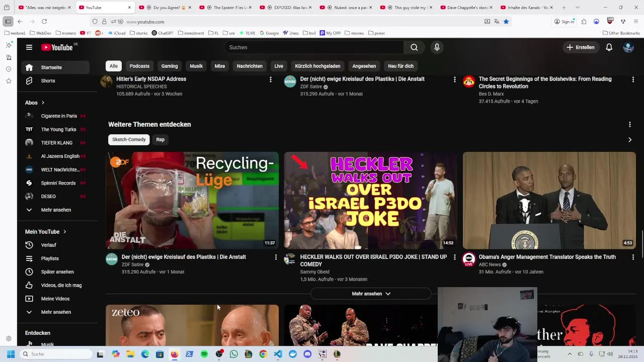
Task: Select the Rap topic chip
Action: 160,139
